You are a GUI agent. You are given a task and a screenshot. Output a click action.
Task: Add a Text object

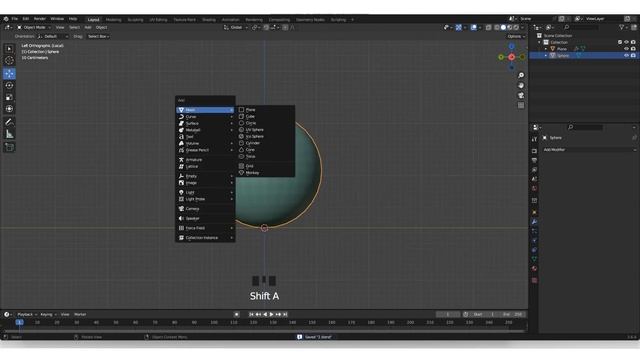205,137
